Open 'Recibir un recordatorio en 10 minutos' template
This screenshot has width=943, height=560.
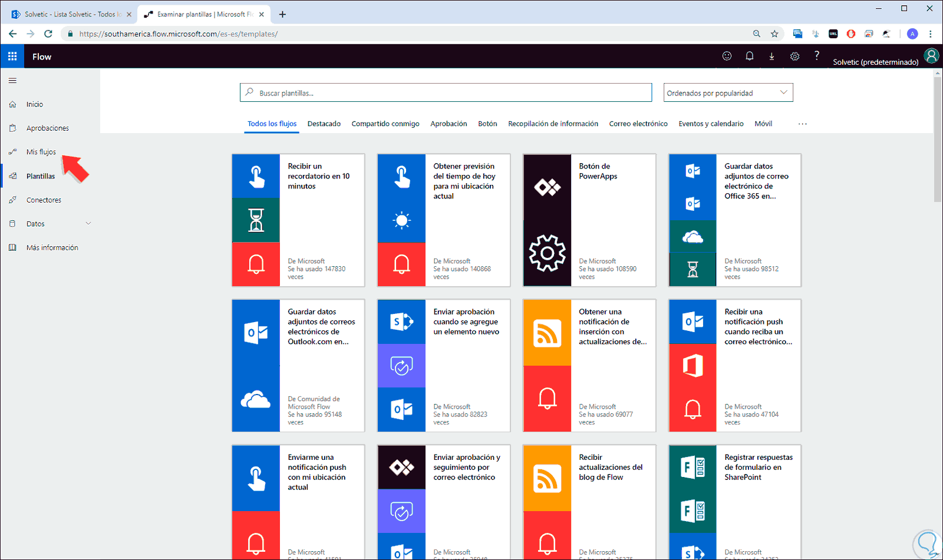298,220
